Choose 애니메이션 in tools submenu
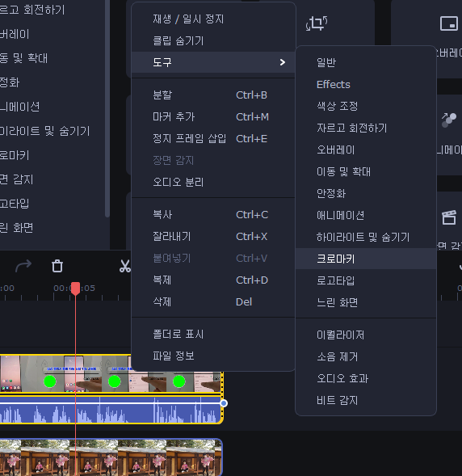The height and width of the screenshot is (476, 462). tap(366, 215)
